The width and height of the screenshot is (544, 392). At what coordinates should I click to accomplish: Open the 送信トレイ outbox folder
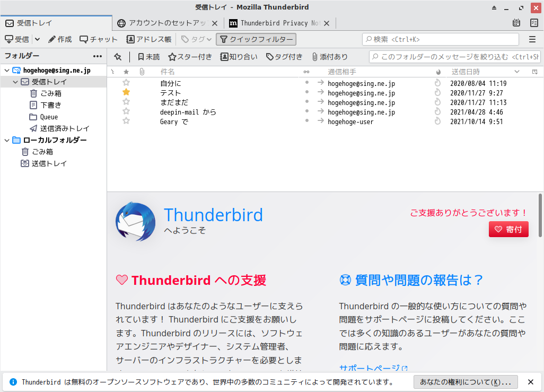click(x=44, y=163)
